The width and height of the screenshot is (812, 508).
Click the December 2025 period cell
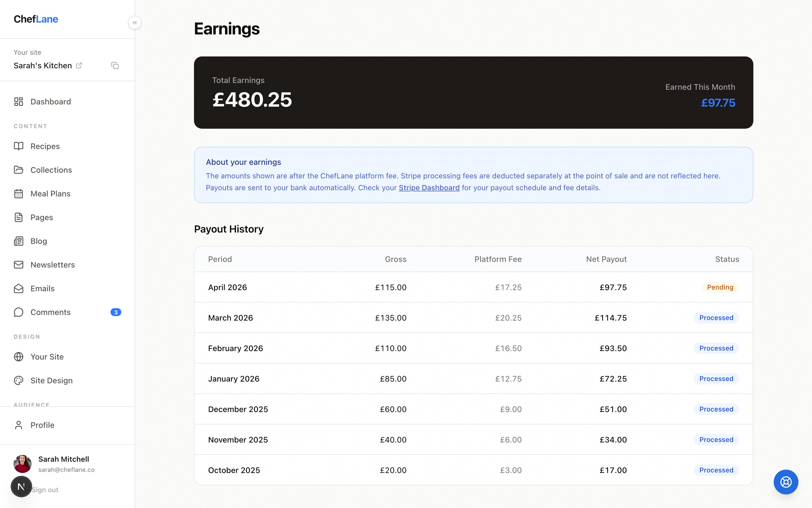[238, 409]
